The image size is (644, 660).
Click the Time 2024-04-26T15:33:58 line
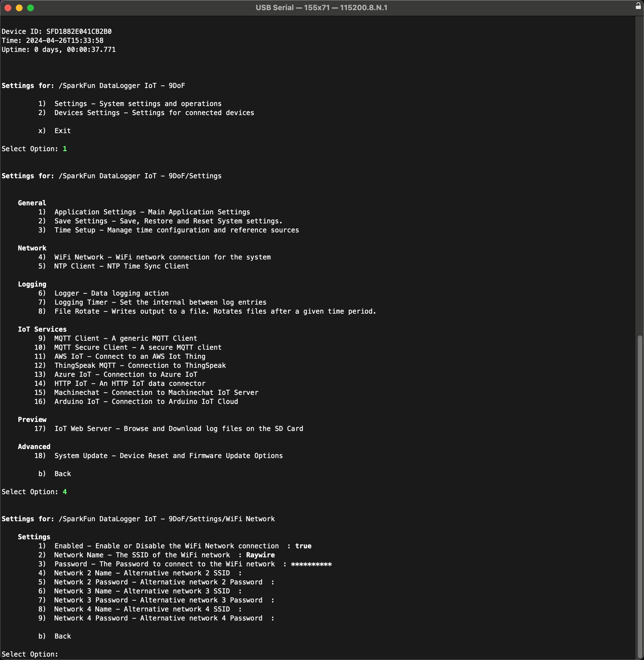(53, 41)
